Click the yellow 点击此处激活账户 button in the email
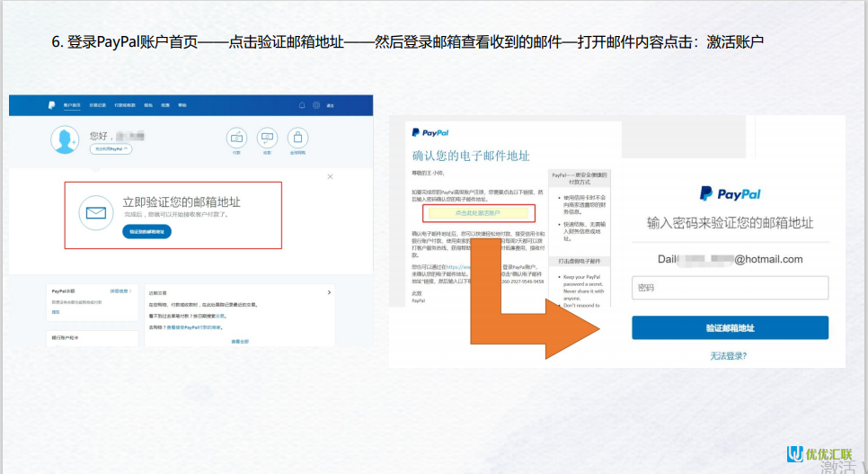 pyautogui.click(x=478, y=213)
